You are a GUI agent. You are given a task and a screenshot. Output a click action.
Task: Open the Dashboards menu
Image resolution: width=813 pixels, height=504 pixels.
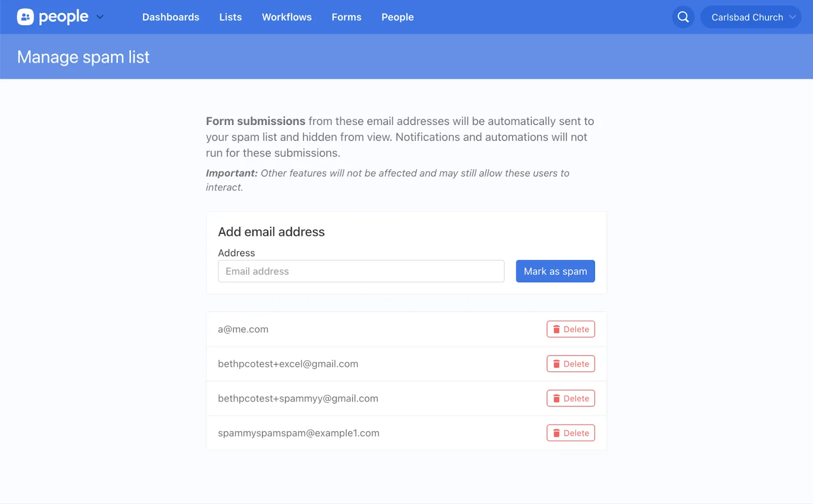click(171, 17)
